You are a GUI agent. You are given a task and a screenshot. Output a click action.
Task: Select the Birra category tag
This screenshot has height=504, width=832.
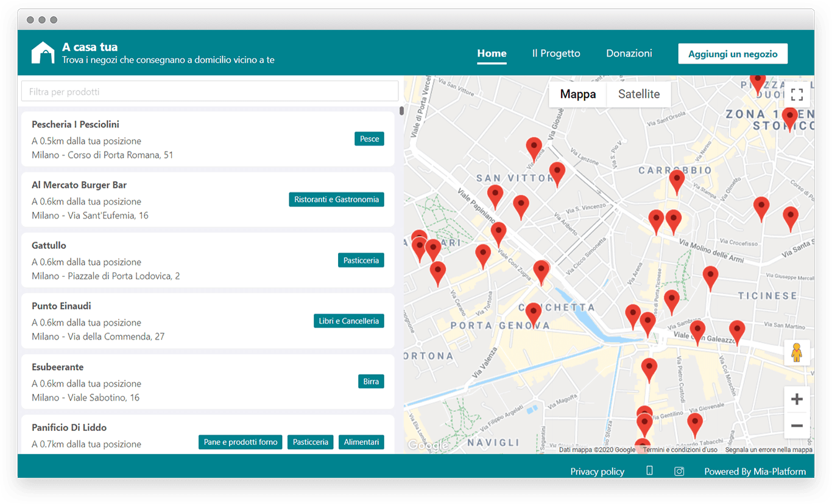click(x=371, y=382)
